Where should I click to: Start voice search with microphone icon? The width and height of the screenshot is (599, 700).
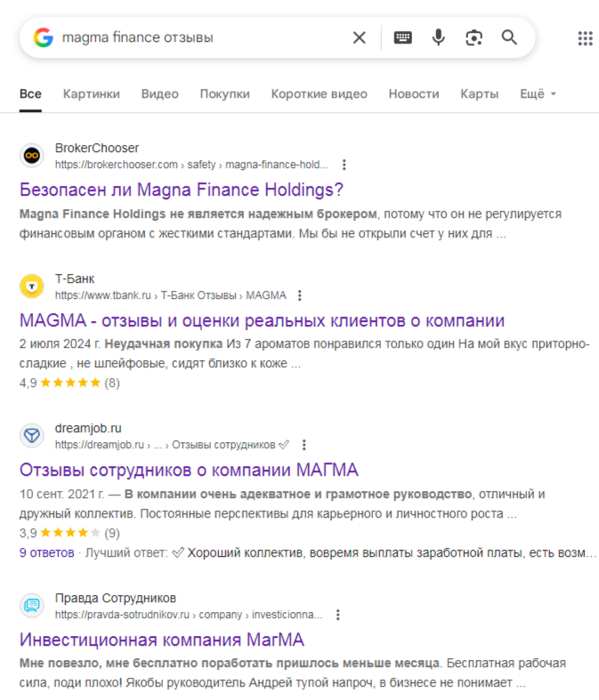pyautogui.click(x=439, y=37)
